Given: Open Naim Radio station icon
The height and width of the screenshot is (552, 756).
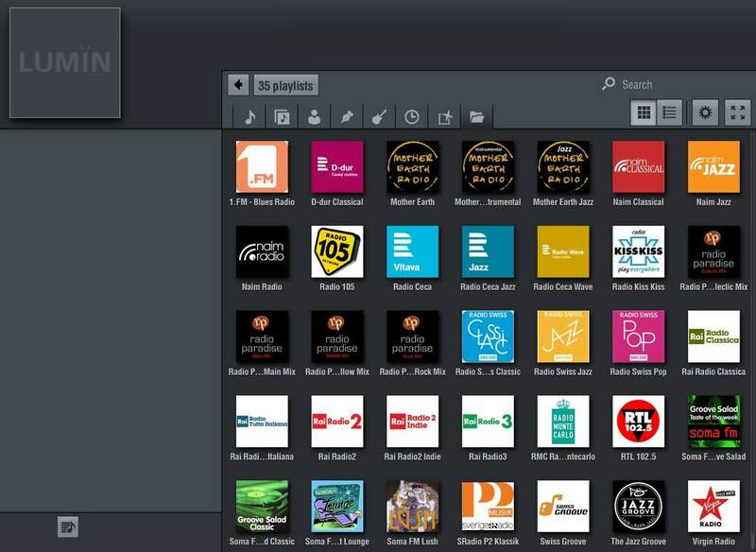Looking at the screenshot, I should point(262,251).
